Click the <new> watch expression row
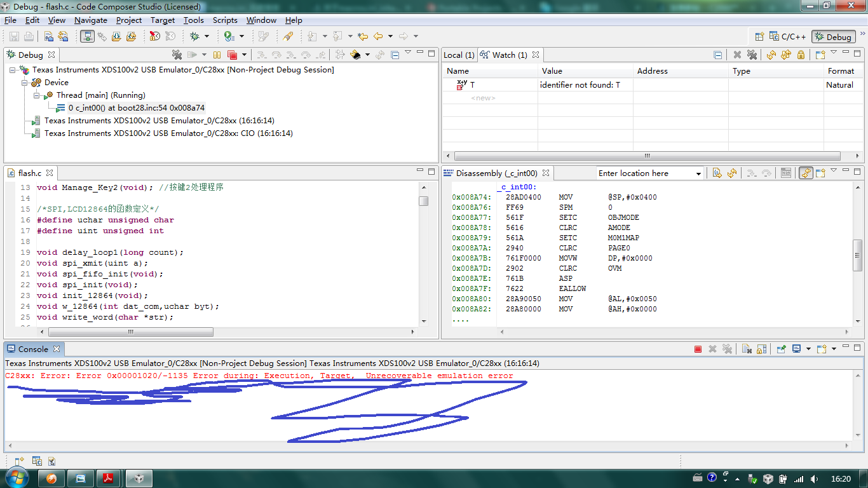 point(483,98)
